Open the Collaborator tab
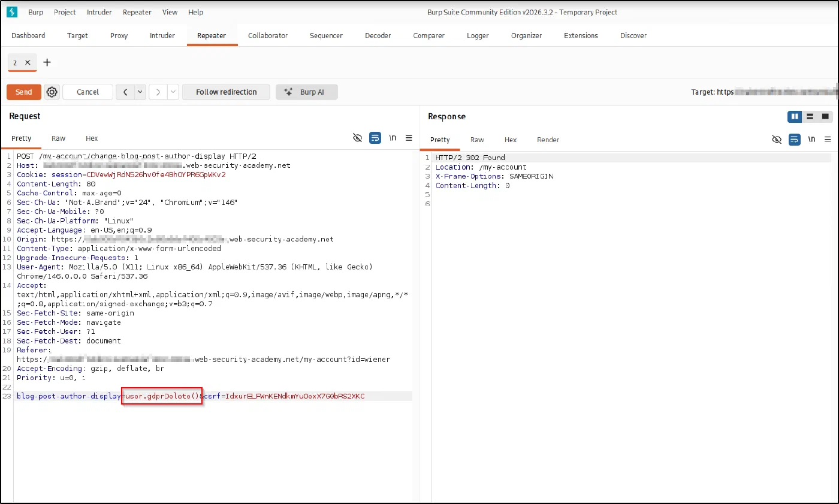The image size is (839, 504). tap(268, 35)
